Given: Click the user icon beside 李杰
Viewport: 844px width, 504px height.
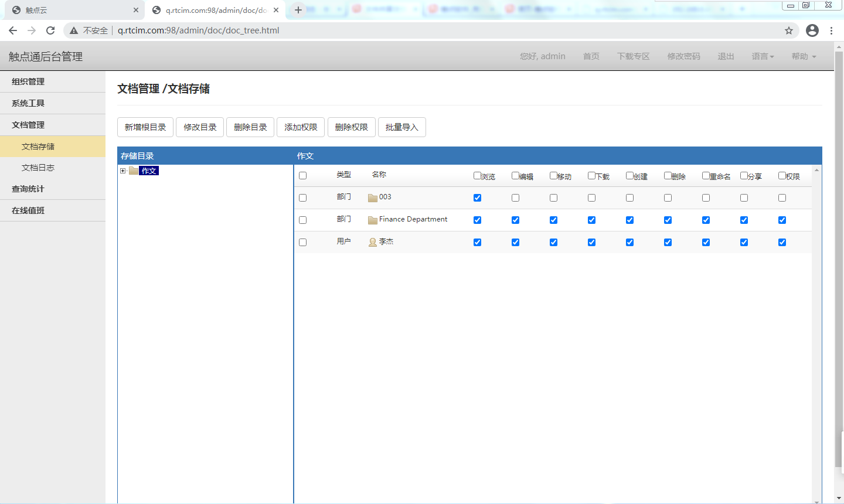Looking at the screenshot, I should [x=372, y=242].
